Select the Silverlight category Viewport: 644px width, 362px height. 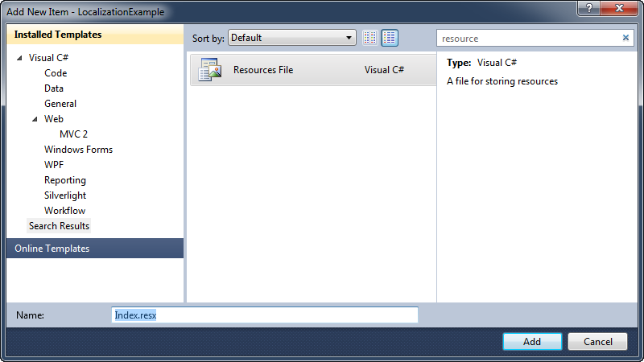coord(65,195)
